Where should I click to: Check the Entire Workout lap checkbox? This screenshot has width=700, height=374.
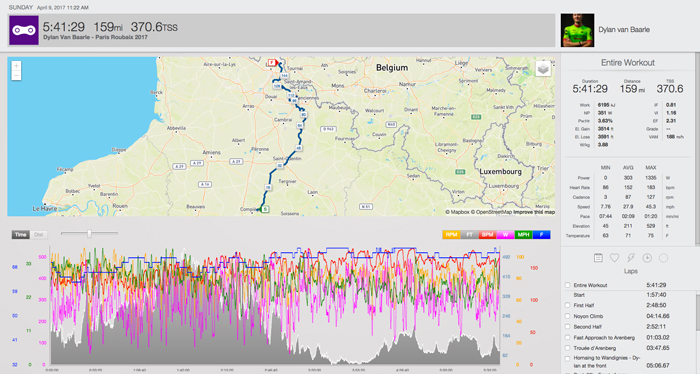click(567, 285)
